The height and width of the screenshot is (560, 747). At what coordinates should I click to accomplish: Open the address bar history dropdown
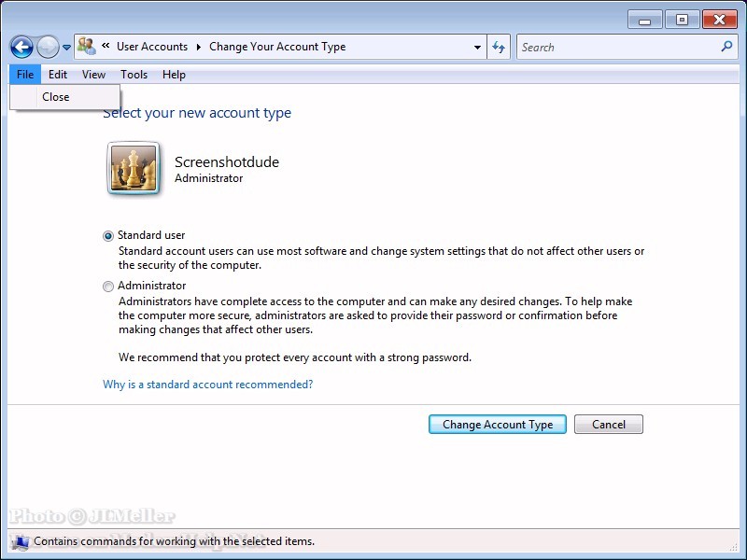pos(477,48)
